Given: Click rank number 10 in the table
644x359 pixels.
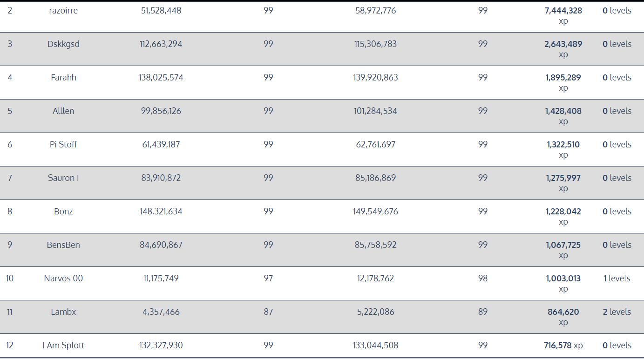Looking at the screenshot, I should pos(10,279).
